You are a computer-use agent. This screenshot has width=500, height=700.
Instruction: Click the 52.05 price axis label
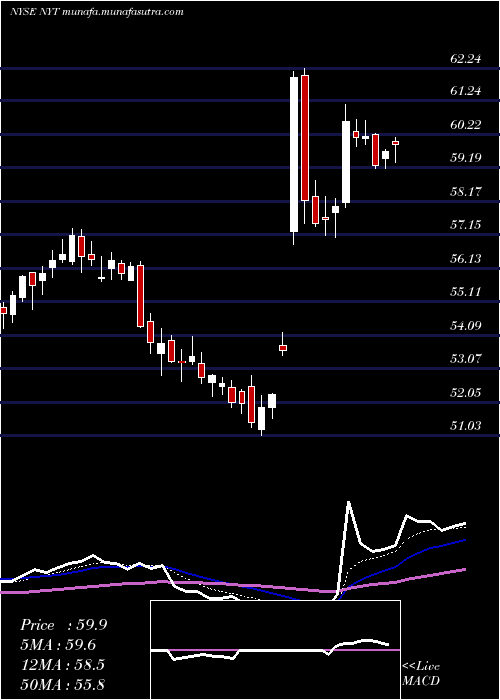click(466, 392)
